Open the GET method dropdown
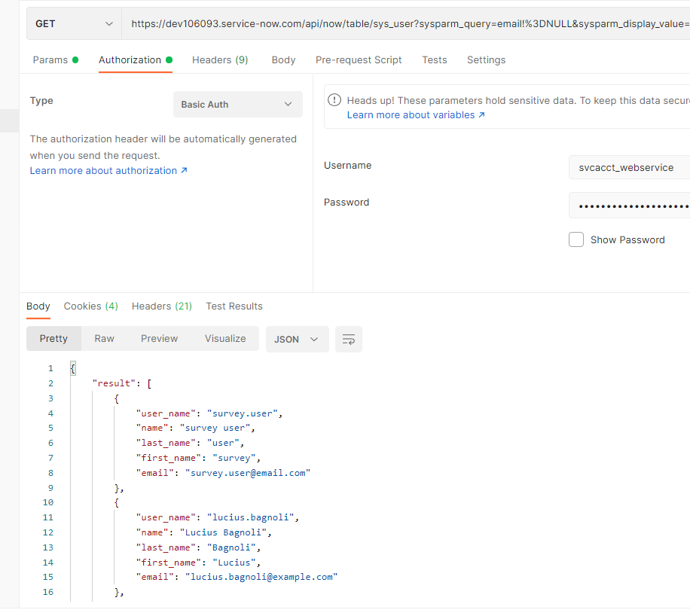The image size is (690, 616). 74,24
